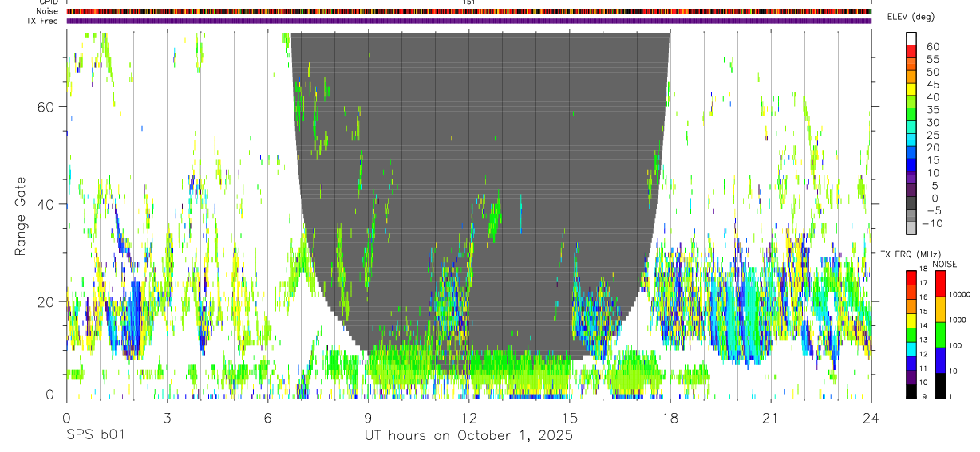Image resolution: width=980 pixels, height=452 pixels.
Task: Click elevation colorbar value '15'
Action: point(934,160)
